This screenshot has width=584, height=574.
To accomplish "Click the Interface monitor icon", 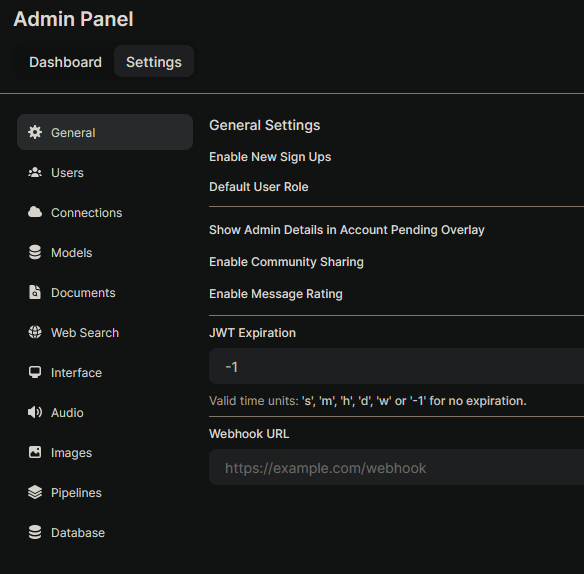I will (35, 372).
